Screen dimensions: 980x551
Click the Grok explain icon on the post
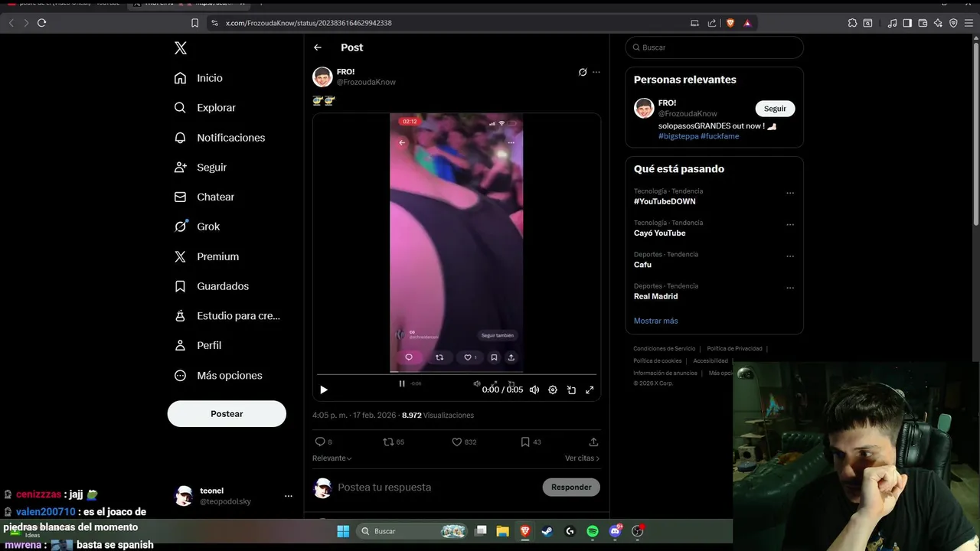pos(583,72)
